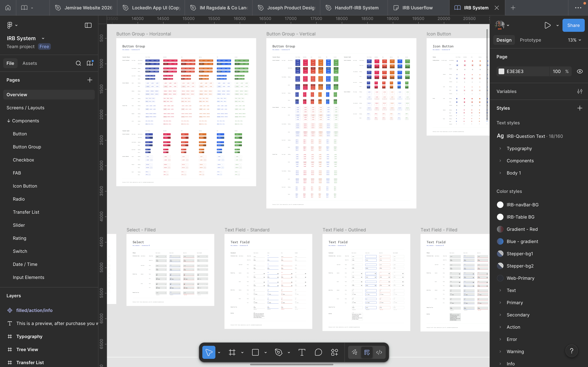The height and width of the screenshot is (367, 588).
Task: Open the Assets tab
Action: pos(30,63)
